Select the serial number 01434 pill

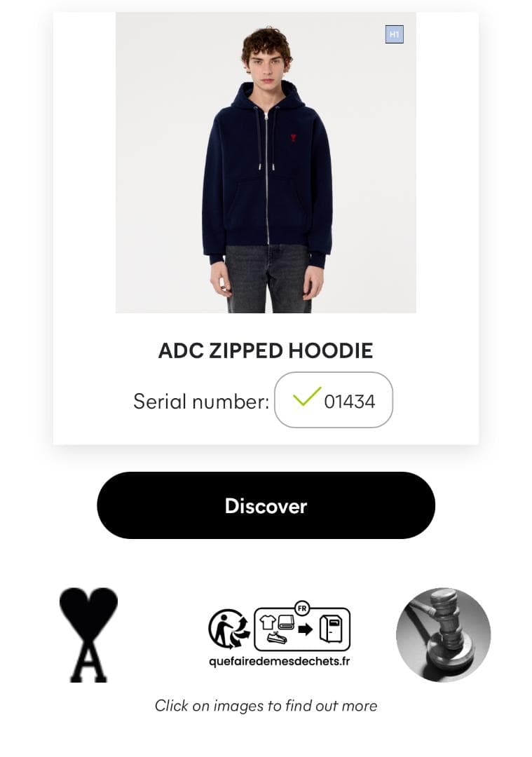[x=334, y=400]
